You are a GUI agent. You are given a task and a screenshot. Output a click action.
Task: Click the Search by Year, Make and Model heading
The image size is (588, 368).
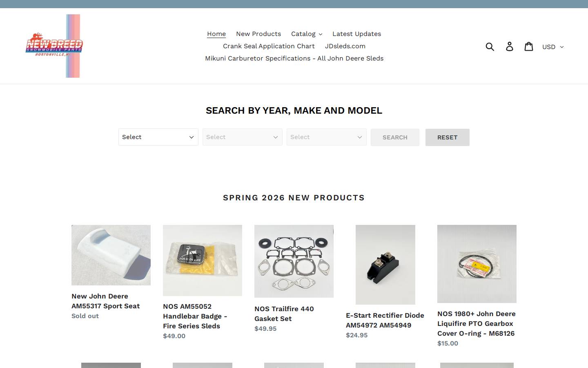[294, 110]
